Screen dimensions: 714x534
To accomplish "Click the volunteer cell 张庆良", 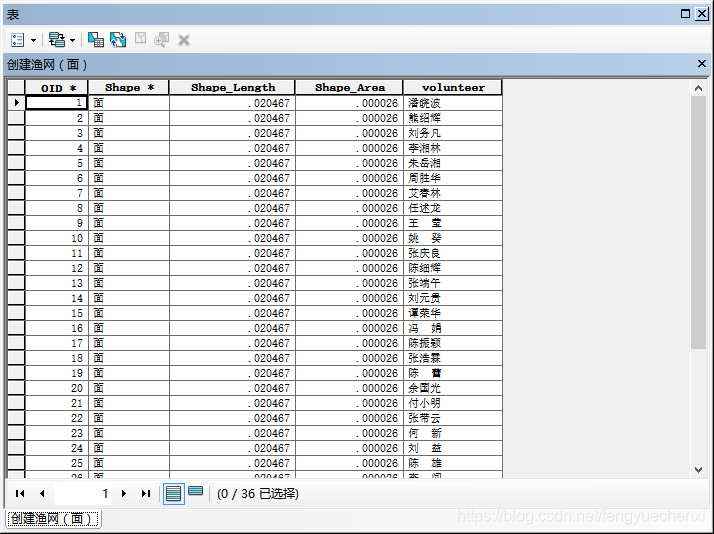I will tap(453, 253).
